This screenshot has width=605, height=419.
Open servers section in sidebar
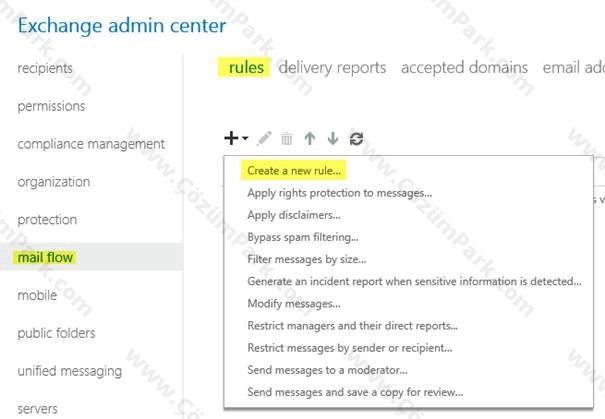pos(37,409)
